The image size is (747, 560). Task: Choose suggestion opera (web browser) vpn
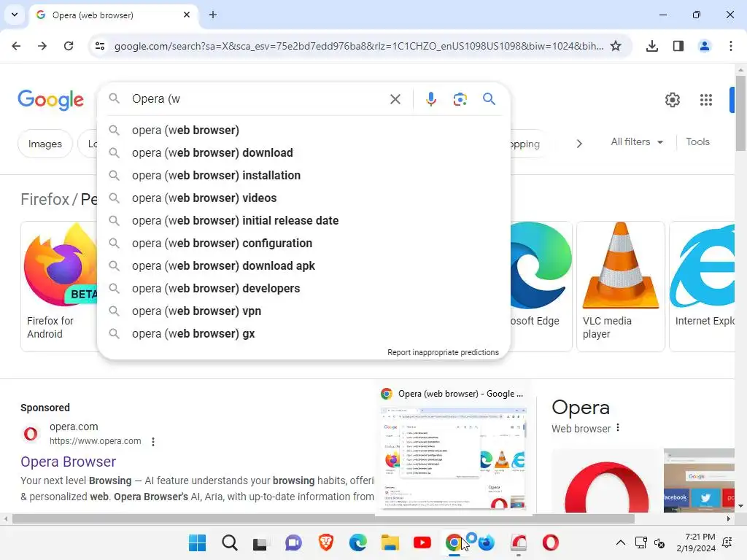click(303, 311)
